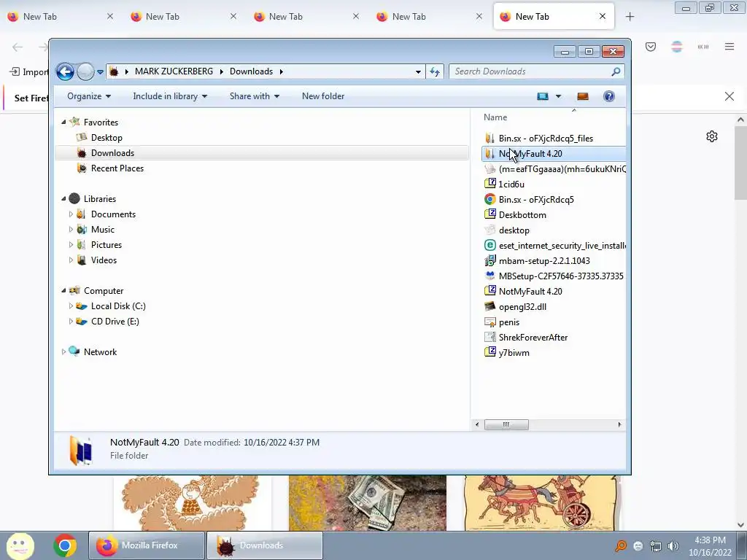Image resolution: width=747 pixels, height=560 pixels.
Task: Select the desktop file icon
Action: click(x=489, y=230)
